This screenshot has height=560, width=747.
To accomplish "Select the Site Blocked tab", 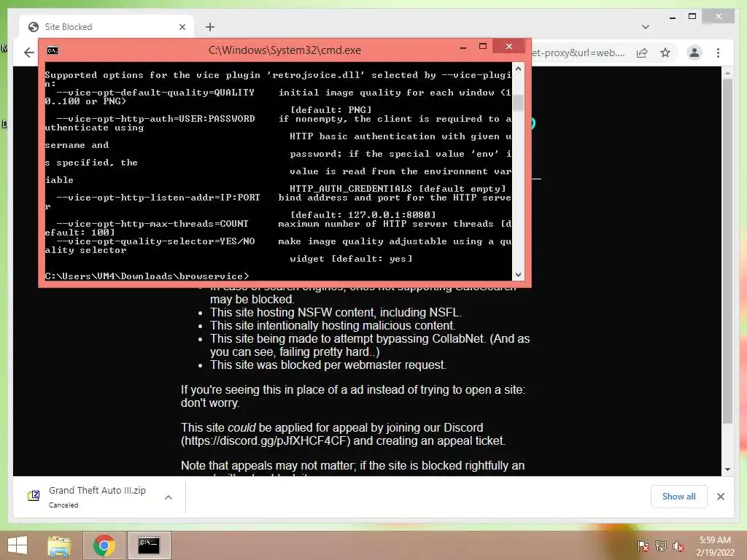I will click(x=107, y=27).
